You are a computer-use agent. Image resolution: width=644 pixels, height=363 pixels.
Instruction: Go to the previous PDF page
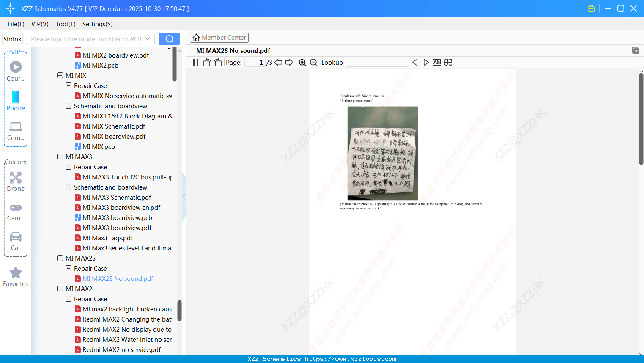[278, 63]
